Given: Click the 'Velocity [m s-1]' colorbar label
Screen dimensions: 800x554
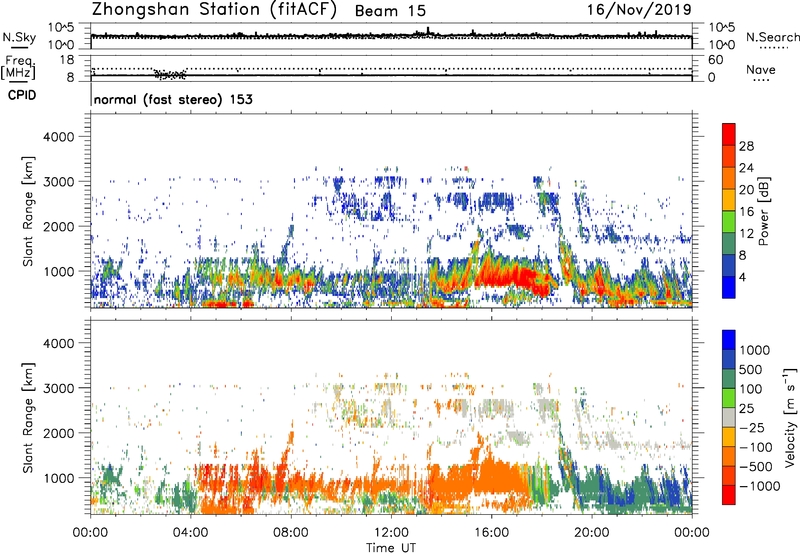Looking at the screenshot, I should click(790, 417).
